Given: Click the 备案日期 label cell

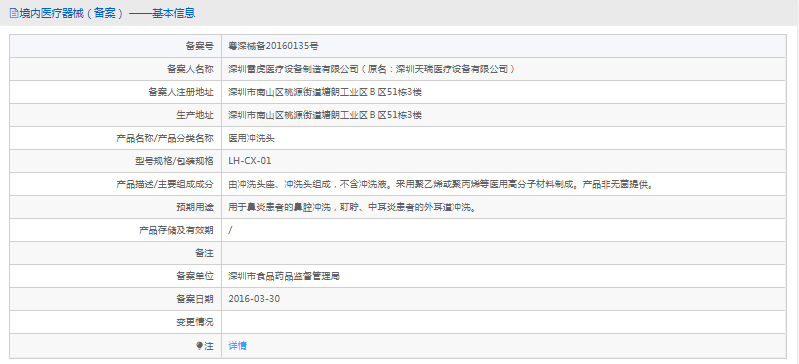Looking at the screenshot, I should click(116, 299).
